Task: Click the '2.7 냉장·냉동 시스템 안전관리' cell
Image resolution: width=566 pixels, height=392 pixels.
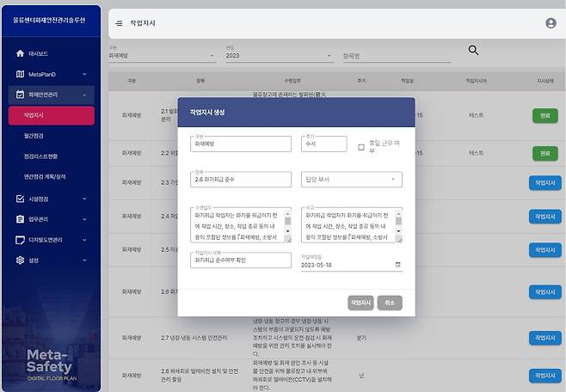Action: (194, 338)
